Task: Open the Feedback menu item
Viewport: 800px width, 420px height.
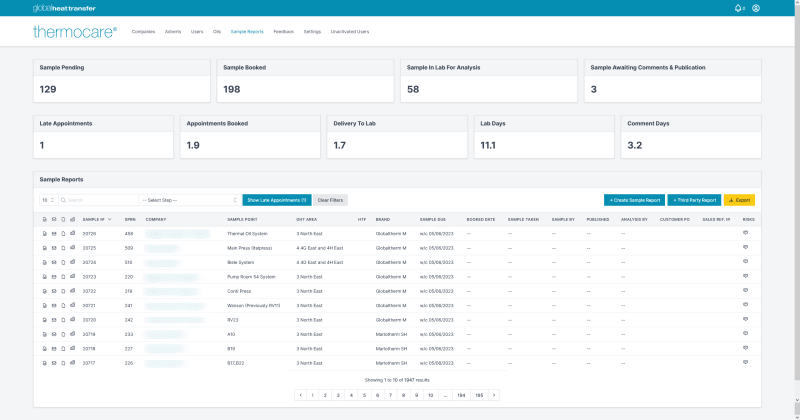Action: [x=283, y=32]
